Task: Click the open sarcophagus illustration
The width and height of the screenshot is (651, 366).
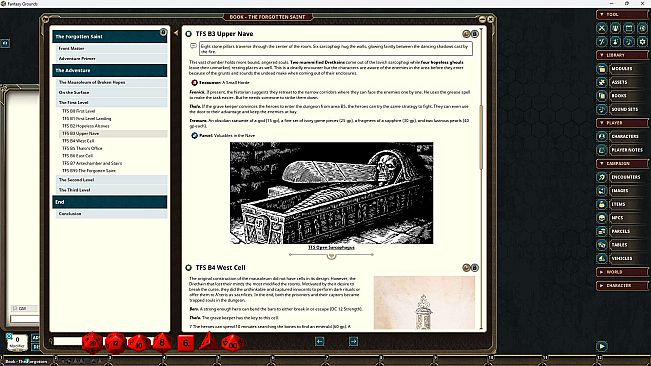Action: tap(331, 193)
